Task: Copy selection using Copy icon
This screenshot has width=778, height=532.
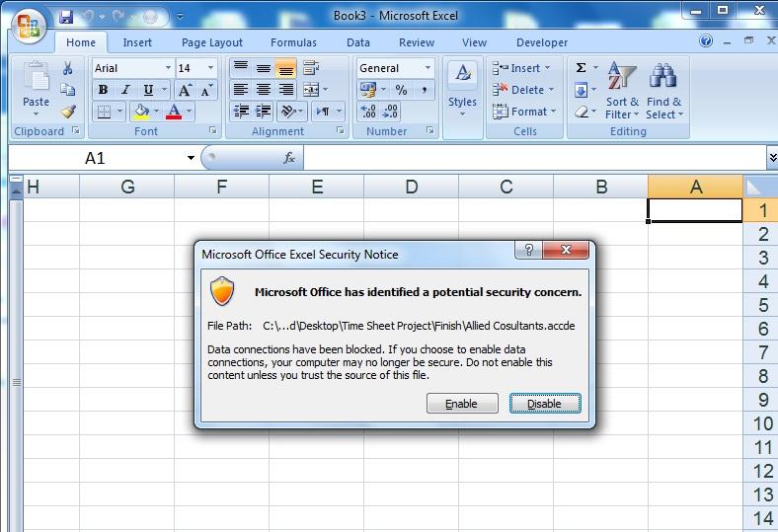Action: (68, 90)
